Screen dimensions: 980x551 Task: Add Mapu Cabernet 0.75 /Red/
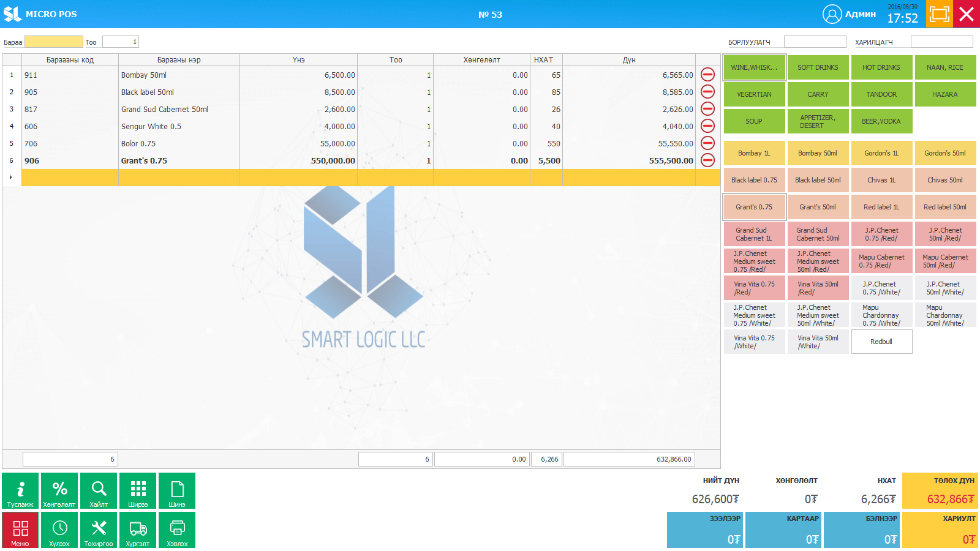click(881, 261)
